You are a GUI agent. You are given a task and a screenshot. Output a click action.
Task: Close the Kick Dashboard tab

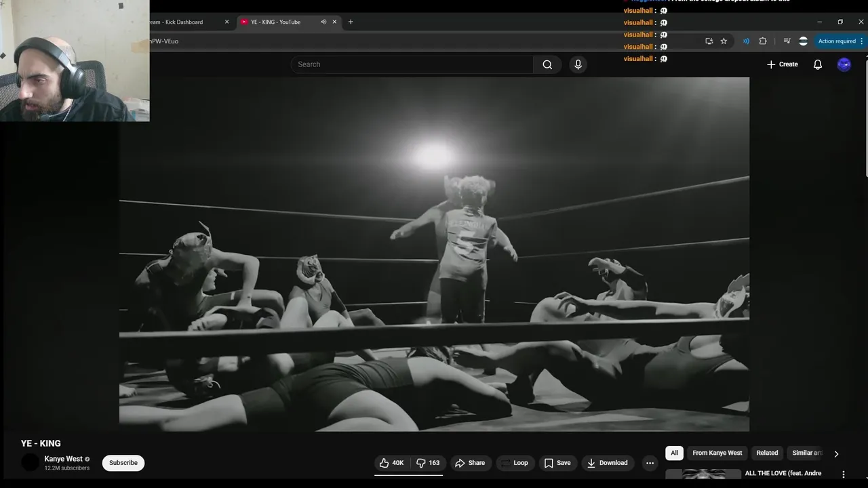click(227, 22)
